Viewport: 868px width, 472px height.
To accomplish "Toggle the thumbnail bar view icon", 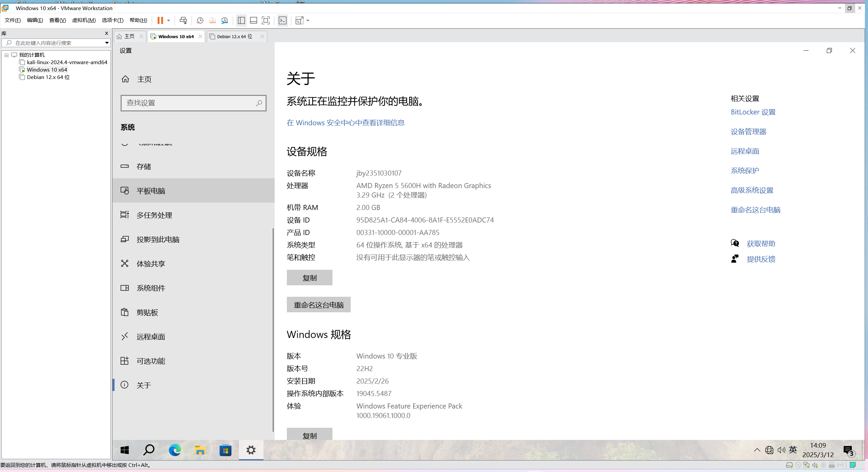I will point(253,21).
